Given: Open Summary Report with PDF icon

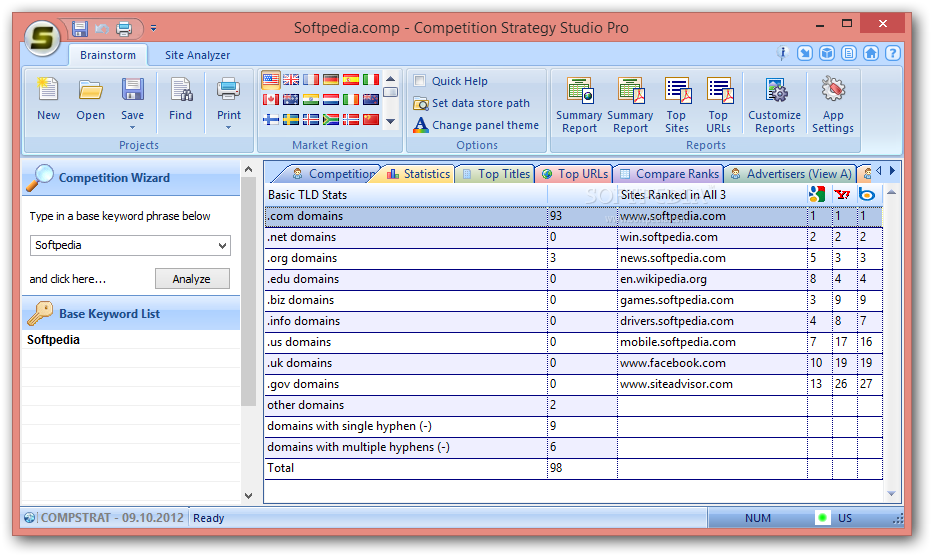Looking at the screenshot, I should tap(631, 91).
